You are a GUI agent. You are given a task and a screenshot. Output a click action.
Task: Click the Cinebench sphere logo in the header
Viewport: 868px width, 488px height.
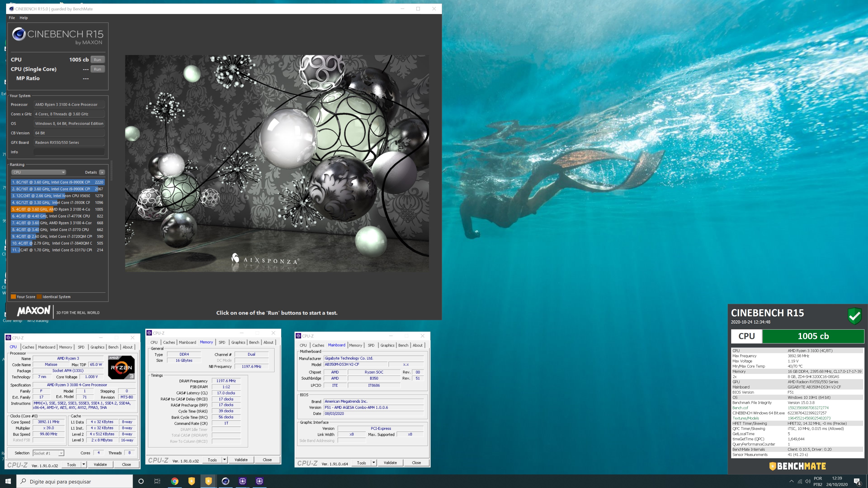(x=19, y=34)
